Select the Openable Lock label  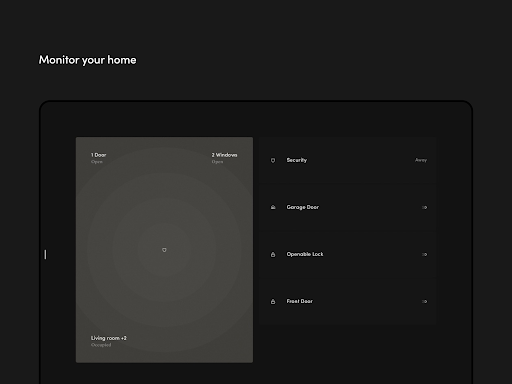click(x=305, y=254)
